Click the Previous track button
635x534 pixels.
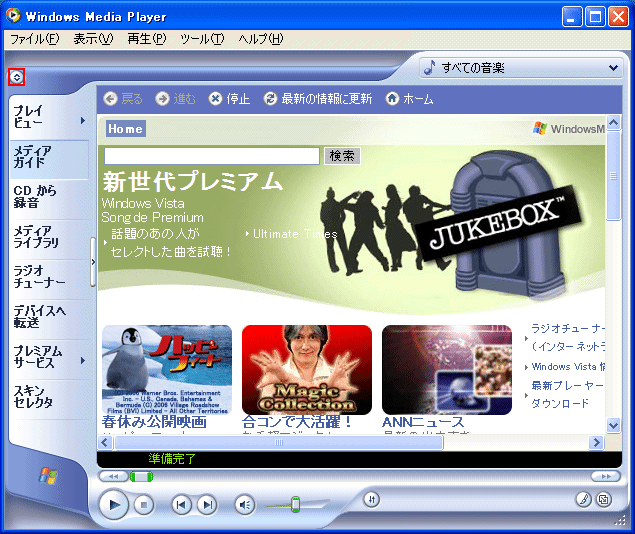pyautogui.click(x=181, y=505)
